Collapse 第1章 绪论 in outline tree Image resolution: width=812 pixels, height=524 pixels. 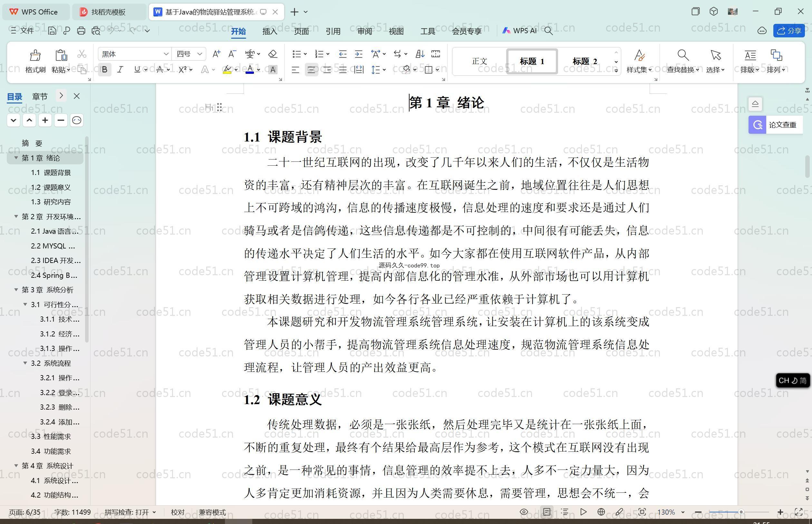pyautogui.click(x=16, y=158)
